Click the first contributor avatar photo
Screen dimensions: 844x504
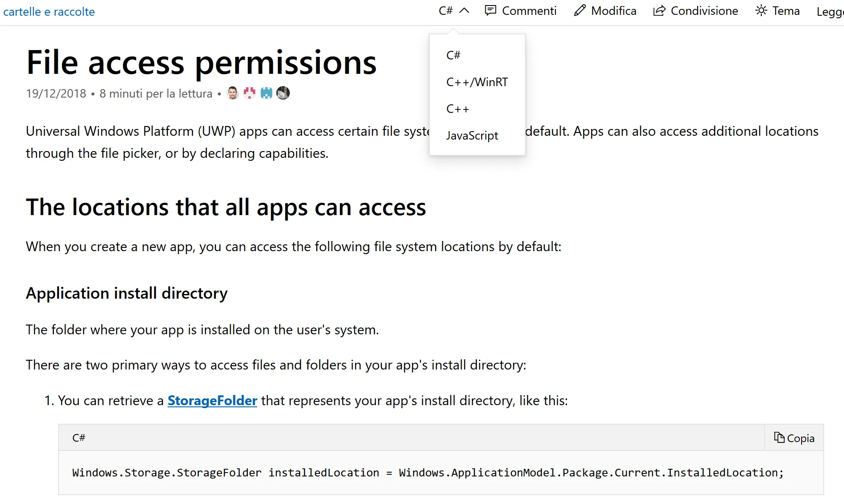click(x=233, y=93)
